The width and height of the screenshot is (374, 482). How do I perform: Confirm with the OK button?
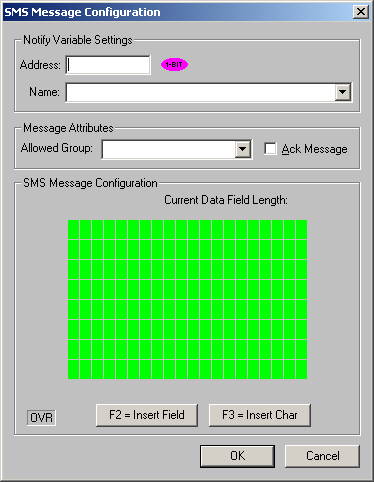pos(237,456)
